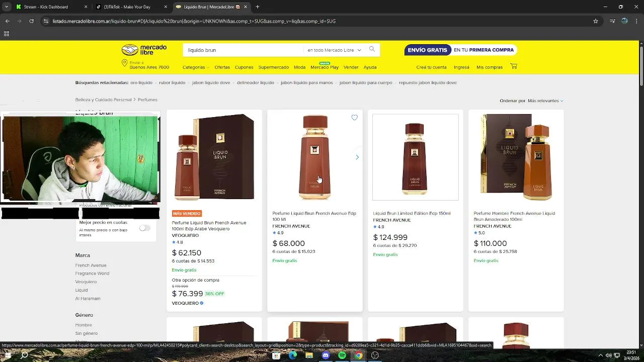Filter by Sin género option
The image size is (644, 362).
[x=87, y=333]
